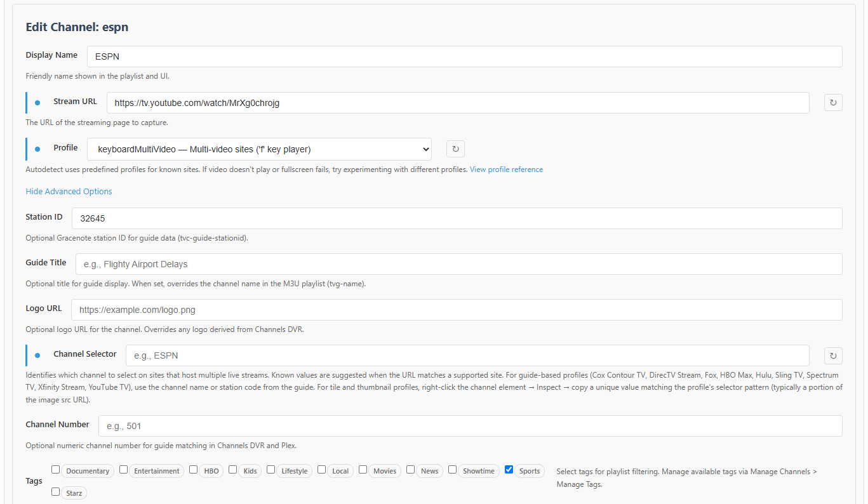Focus the Stream URL text field

[x=458, y=103]
